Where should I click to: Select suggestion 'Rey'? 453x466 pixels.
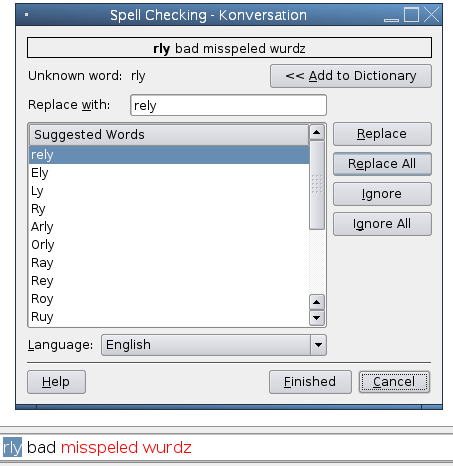pos(169,281)
